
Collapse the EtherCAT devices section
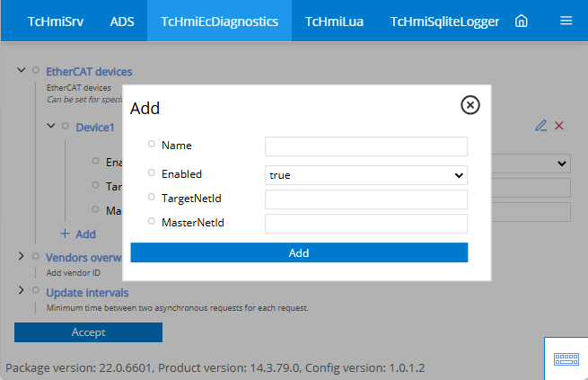22,70
